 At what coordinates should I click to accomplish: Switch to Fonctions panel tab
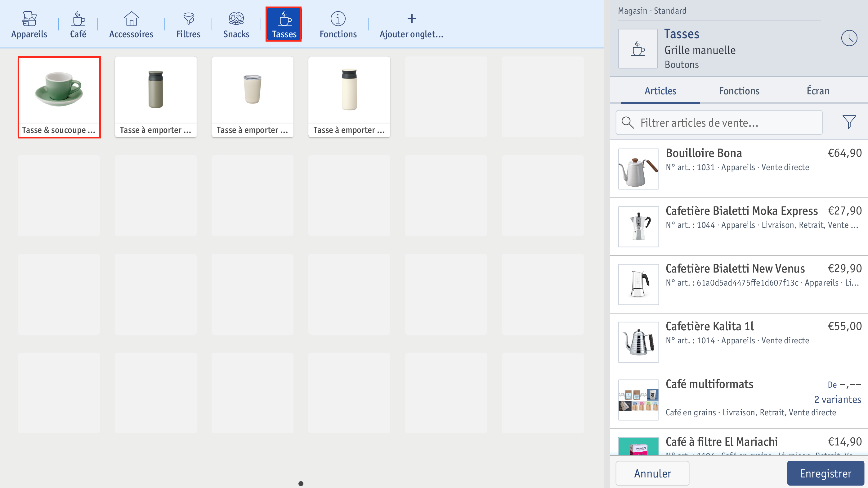coord(739,91)
